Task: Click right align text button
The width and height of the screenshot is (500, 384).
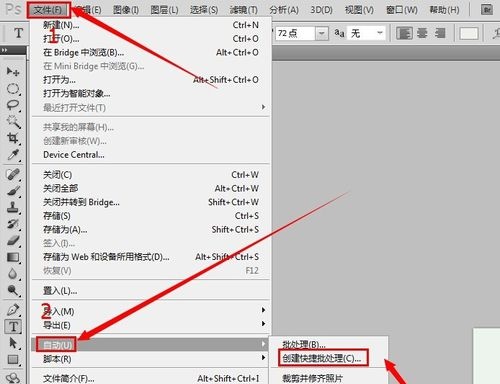Action: pyautogui.click(x=440, y=33)
